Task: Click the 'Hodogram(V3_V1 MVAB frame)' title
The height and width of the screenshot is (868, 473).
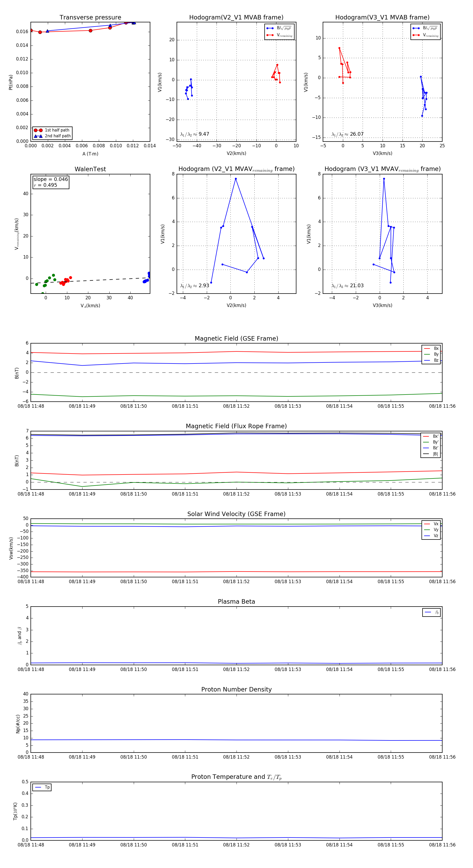Action: [x=382, y=18]
